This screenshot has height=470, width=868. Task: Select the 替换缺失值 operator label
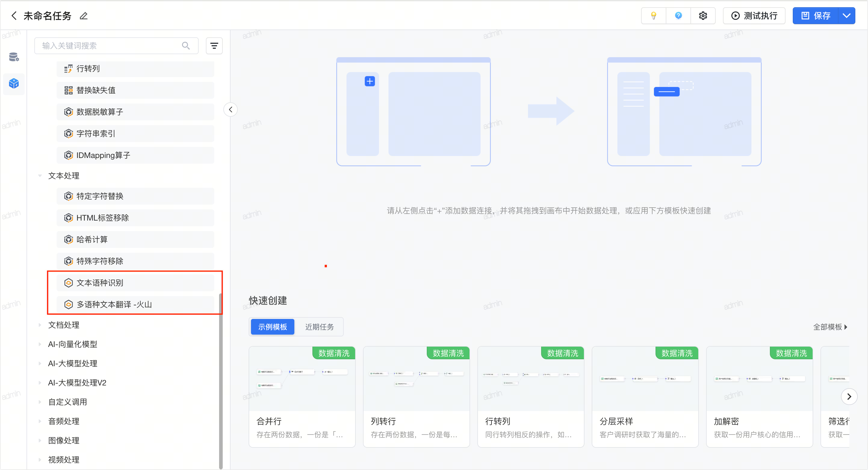(96, 90)
